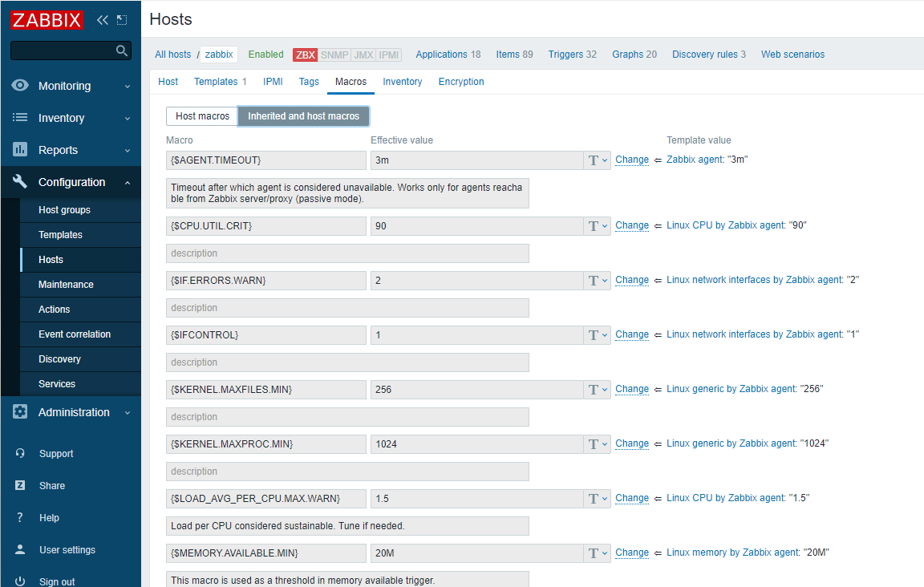Collapse the sidebar with double-chevron icon

click(103, 20)
